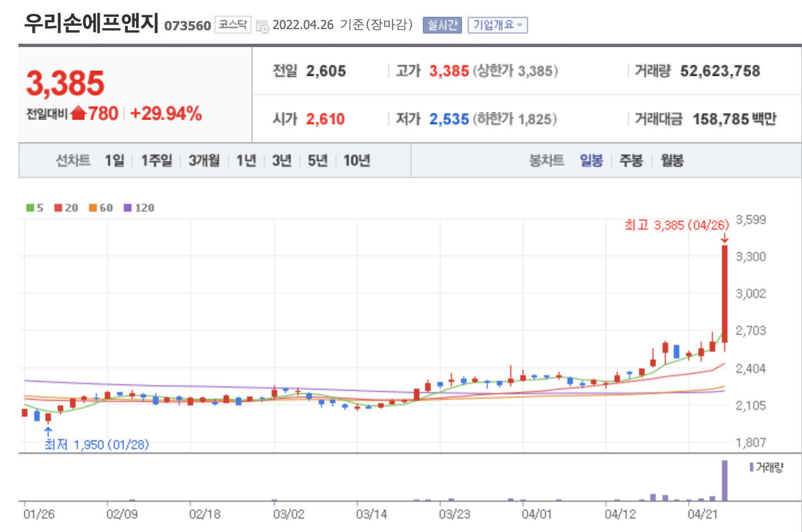Click the current price 3,385 in large red

(66, 83)
